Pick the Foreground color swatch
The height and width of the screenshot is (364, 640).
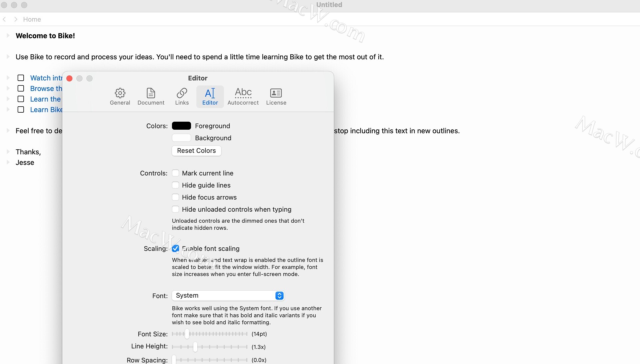pyautogui.click(x=181, y=126)
